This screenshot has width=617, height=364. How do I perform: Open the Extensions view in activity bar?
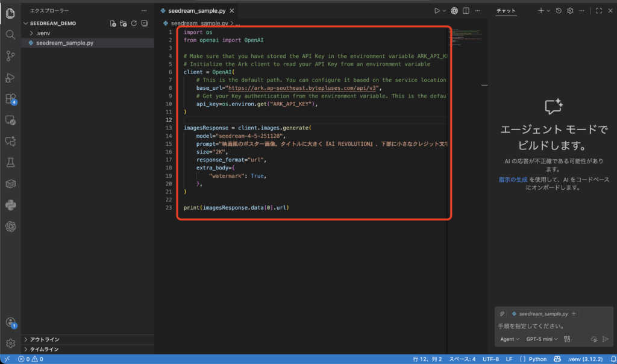[10, 98]
